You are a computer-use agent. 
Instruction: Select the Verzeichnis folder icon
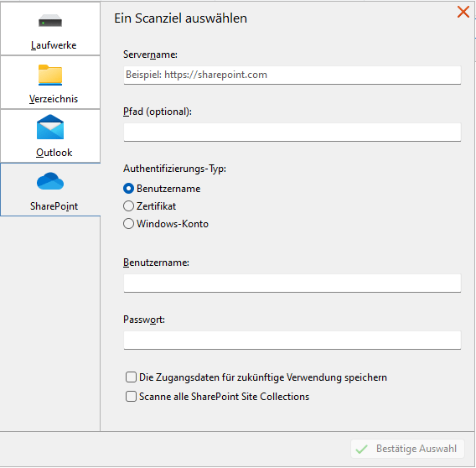pyautogui.click(x=50, y=75)
